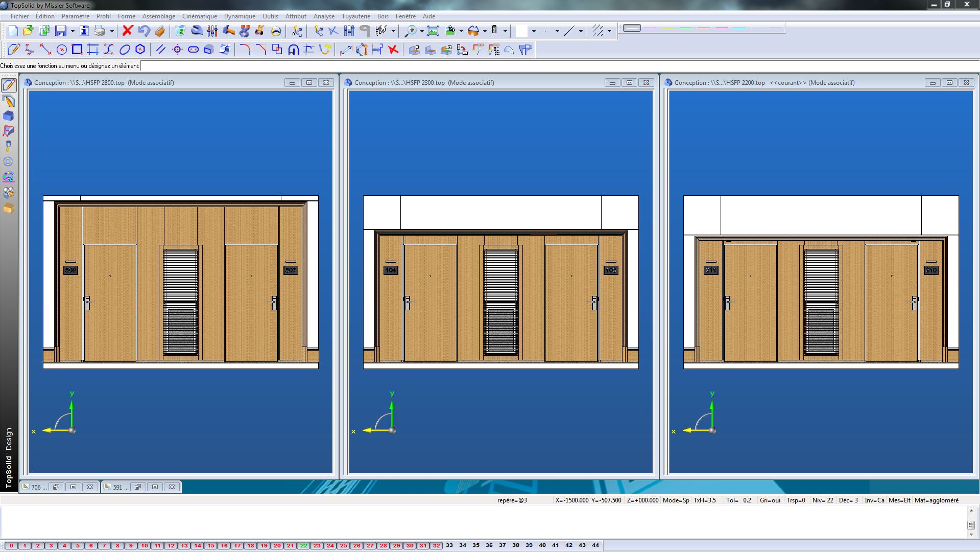The height and width of the screenshot is (552, 980).
Task: Select the Contour sketch pencil tool
Action: (14, 50)
